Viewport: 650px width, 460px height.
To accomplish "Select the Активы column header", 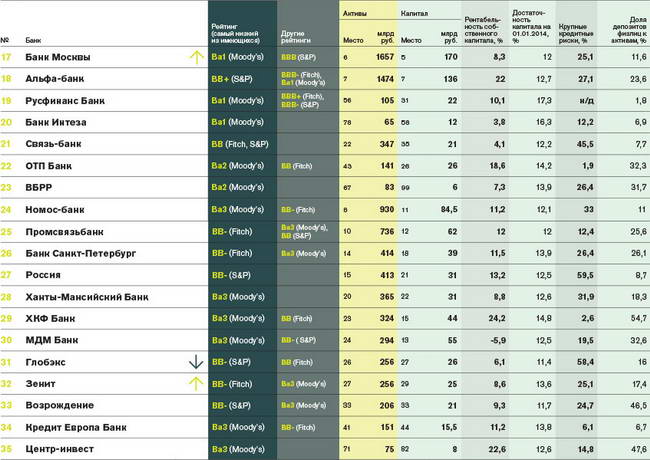I will [x=355, y=16].
